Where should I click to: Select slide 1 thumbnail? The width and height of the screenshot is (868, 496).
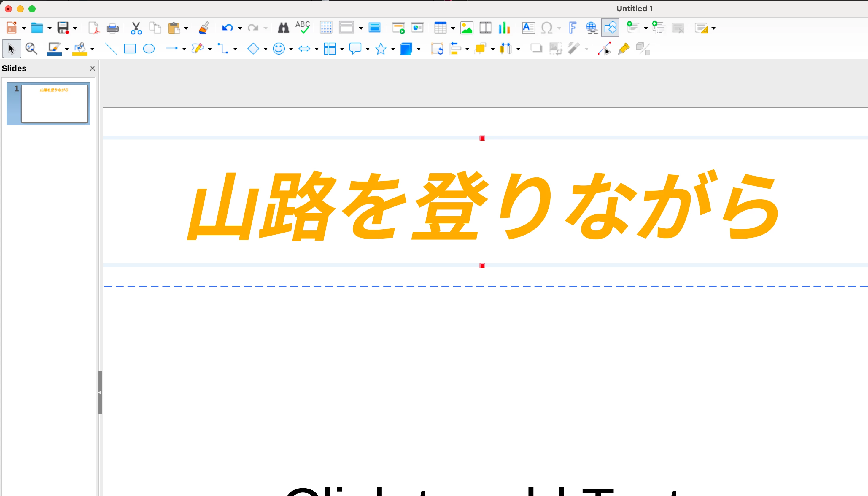[55, 104]
